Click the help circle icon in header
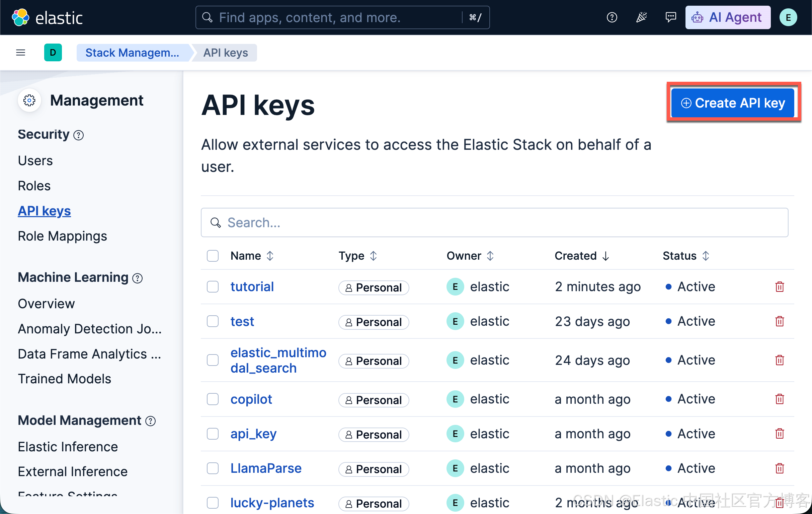Image resolution: width=812 pixels, height=514 pixels. click(612, 17)
